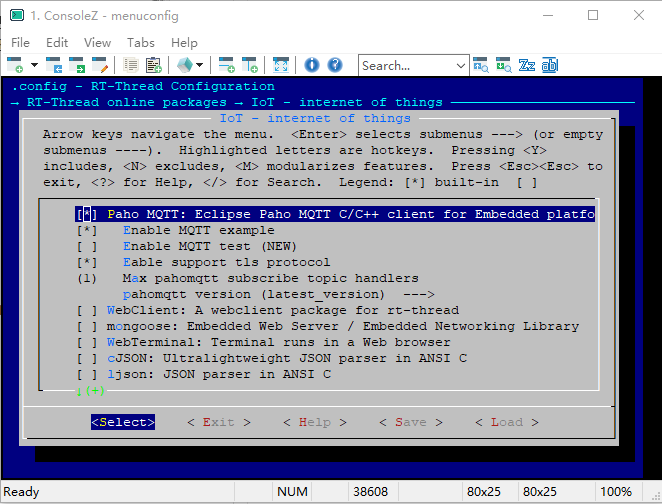Click the < Save > button
662x504 pixels.
411,422
